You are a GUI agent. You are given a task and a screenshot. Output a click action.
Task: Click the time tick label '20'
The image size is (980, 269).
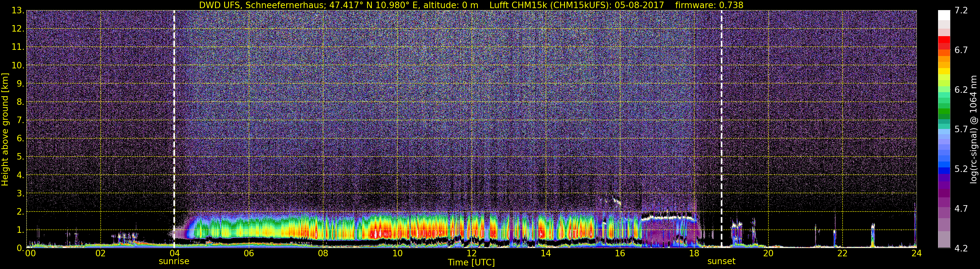(768, 253)
